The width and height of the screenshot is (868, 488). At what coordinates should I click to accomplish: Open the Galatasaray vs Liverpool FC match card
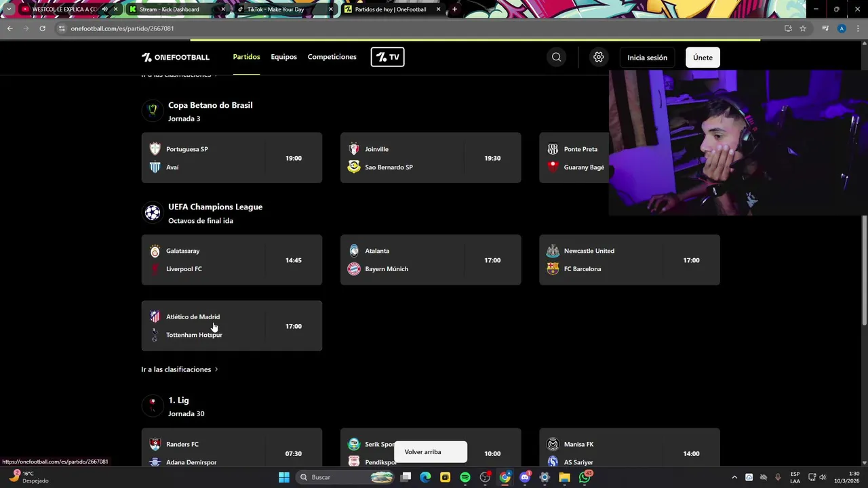[x=232, y=260]
